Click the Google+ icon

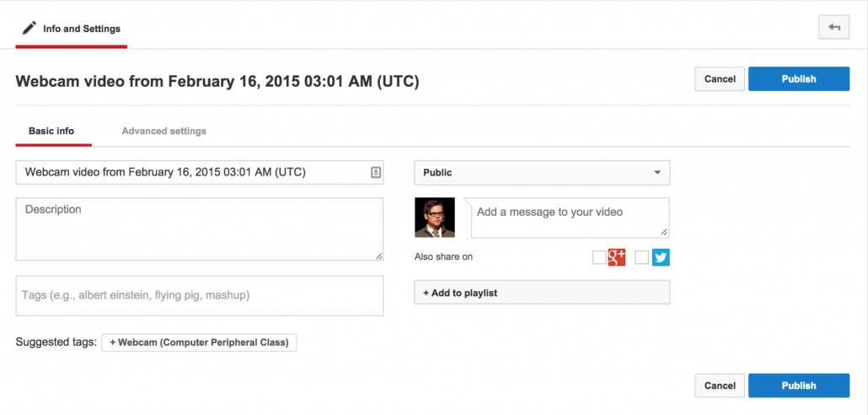click(x=617, y=257)
